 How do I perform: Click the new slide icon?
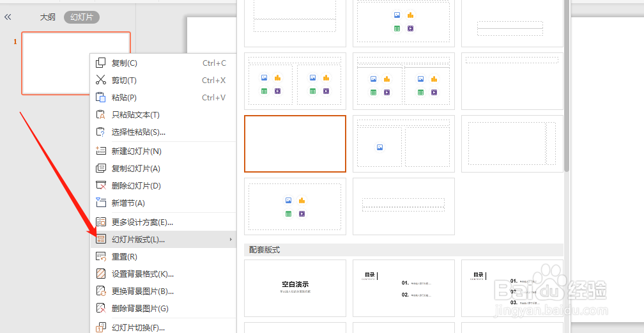(101, 151)
